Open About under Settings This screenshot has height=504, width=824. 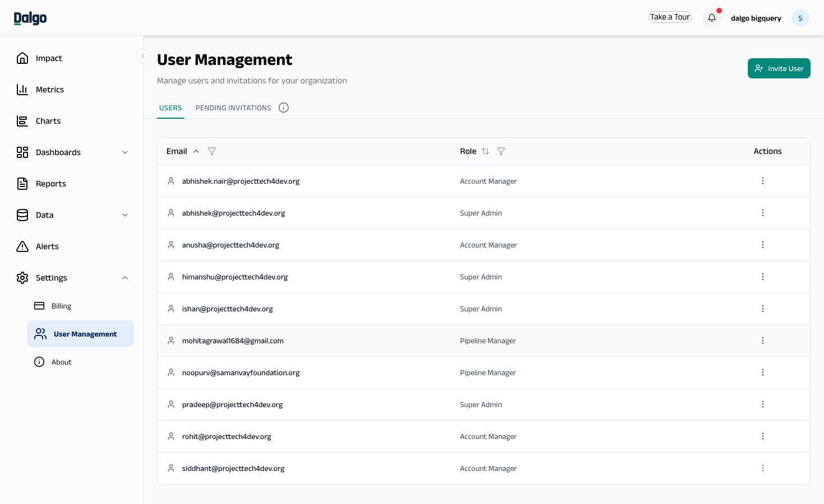click(x=80, y=362)
